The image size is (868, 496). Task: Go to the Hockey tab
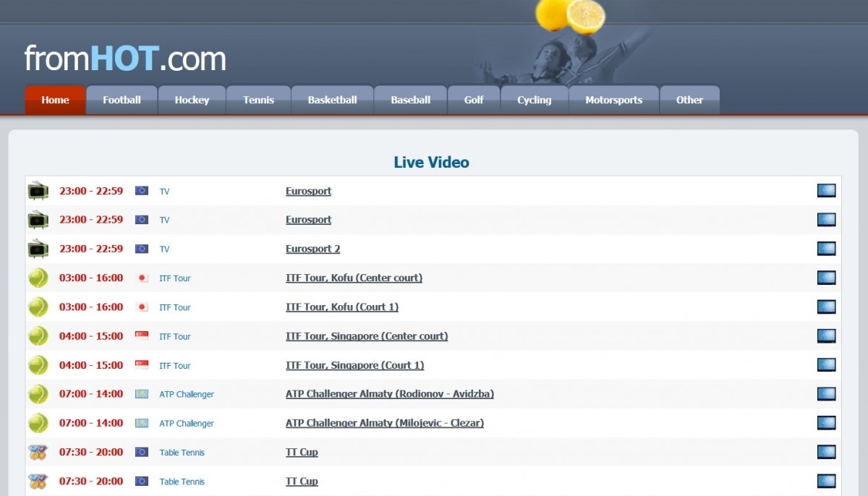pos(192,100)
